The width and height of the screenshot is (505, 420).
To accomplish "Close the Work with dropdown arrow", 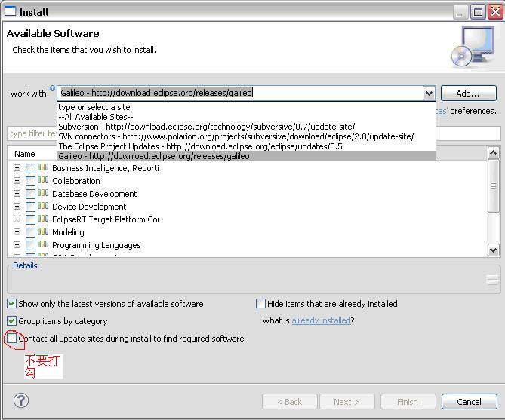I will 429,94.
